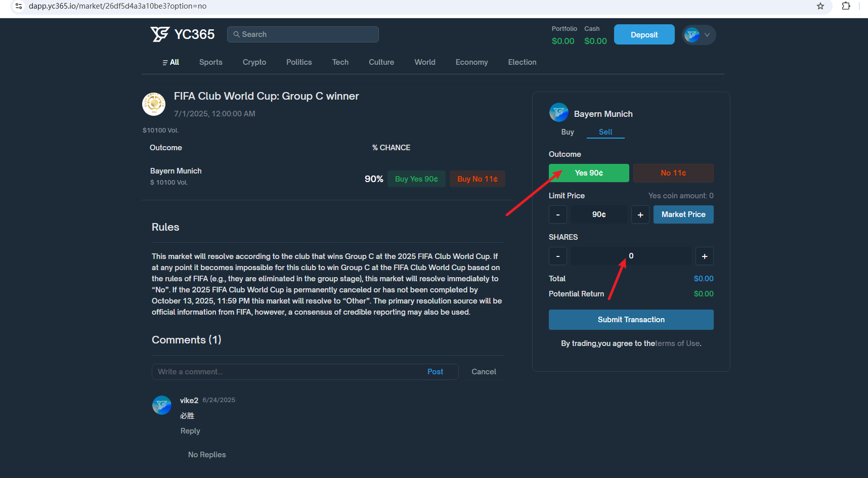This screenshot has height=478, width=868.
Task: Reply to vike2's comment
Action: click(x=190, y=431)
